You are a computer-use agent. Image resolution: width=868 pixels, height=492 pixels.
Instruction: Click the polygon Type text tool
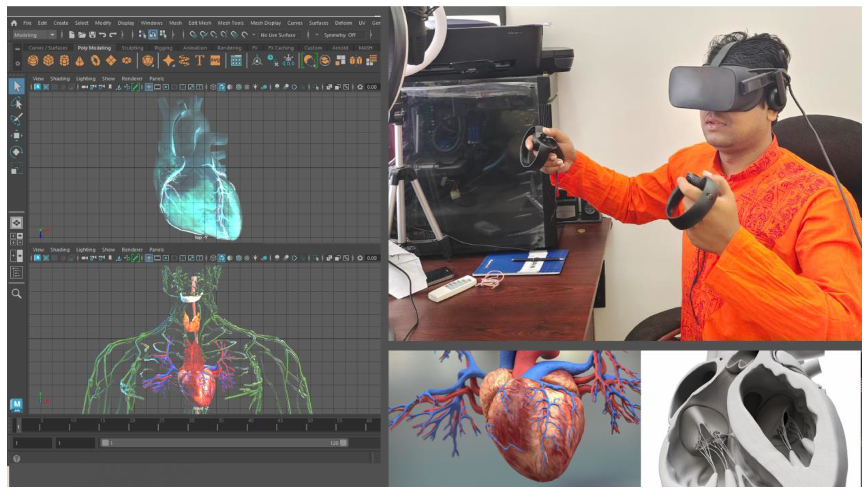point(199,61)
